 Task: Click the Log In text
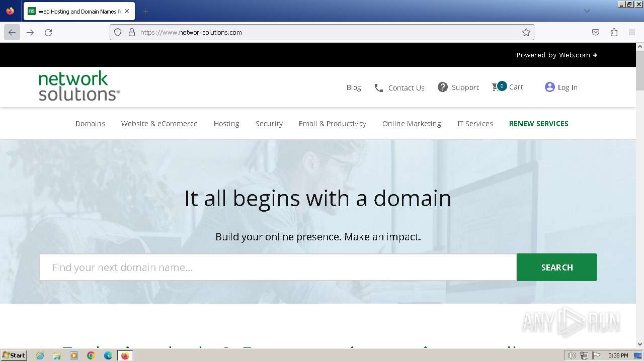[x=568, y=87]
